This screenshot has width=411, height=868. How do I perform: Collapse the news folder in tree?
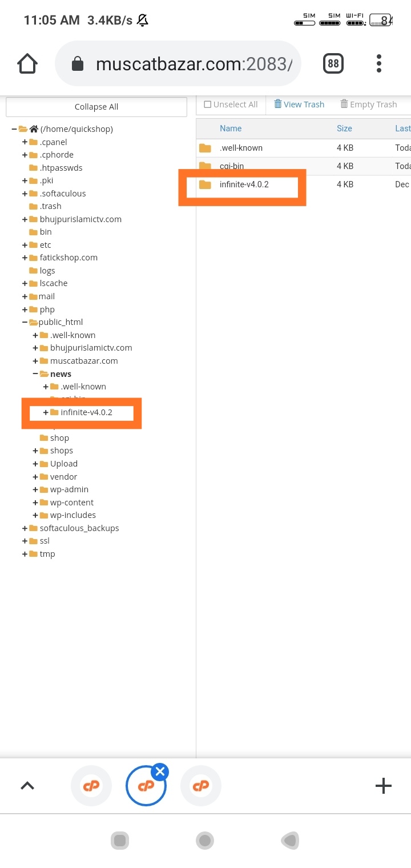tap(35, 374)
